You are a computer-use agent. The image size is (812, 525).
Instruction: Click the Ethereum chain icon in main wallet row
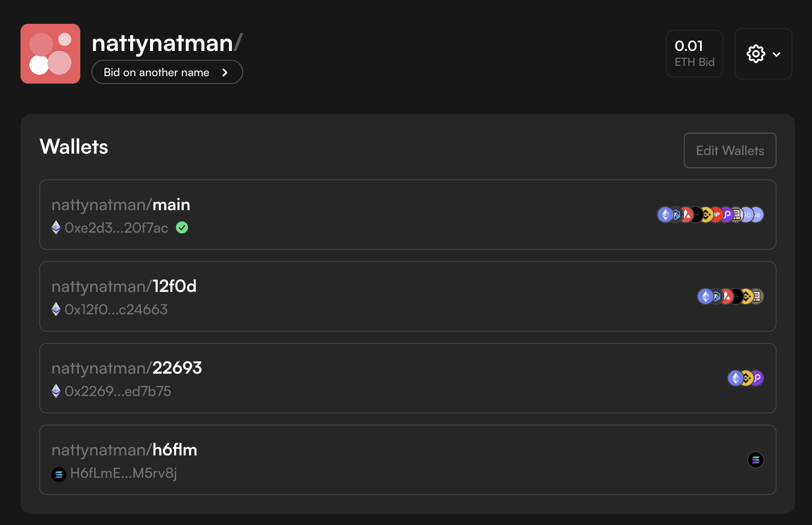coord(665,215)
